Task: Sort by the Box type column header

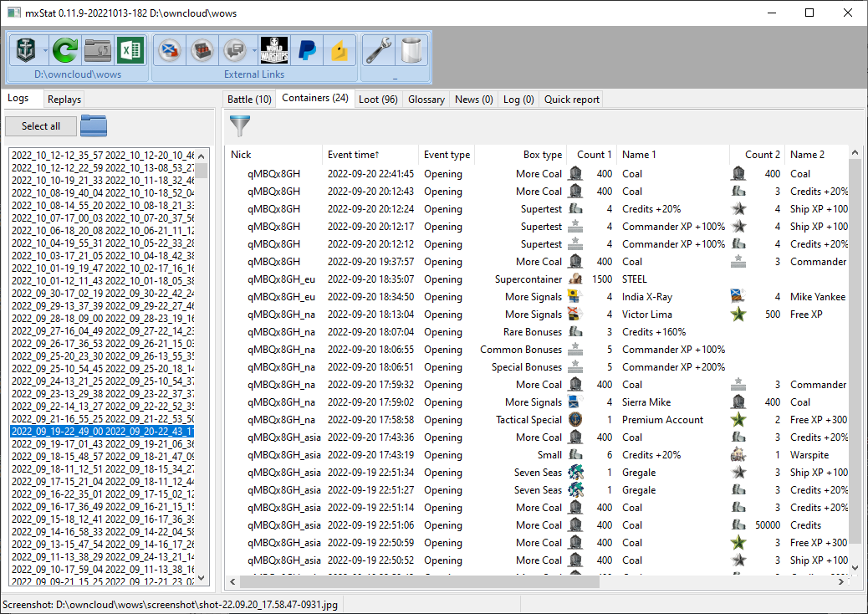Action: [520, 155]
